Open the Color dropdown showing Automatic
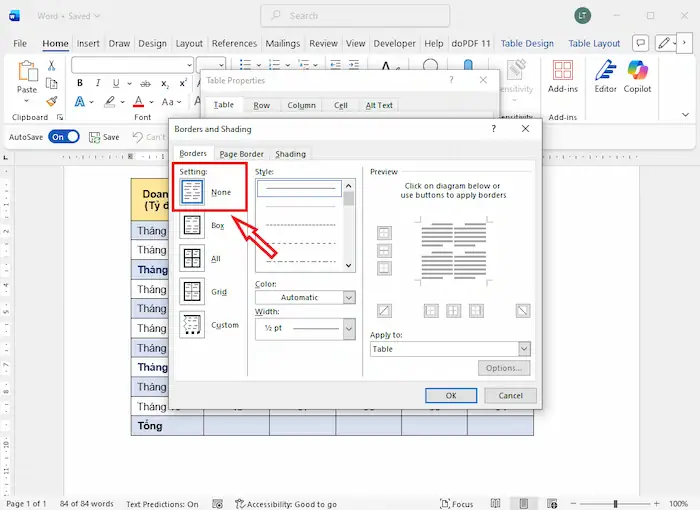700x510 pixels. (x=306, y=297)
